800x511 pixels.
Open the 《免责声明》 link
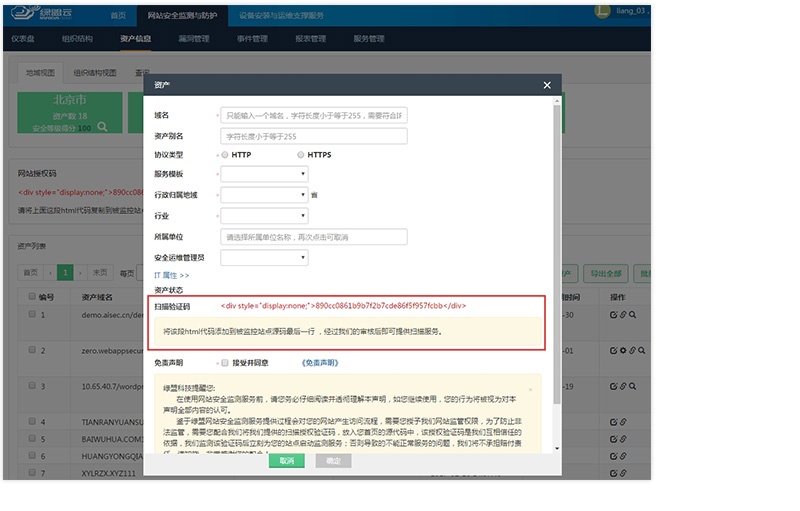tap(319, 363)
